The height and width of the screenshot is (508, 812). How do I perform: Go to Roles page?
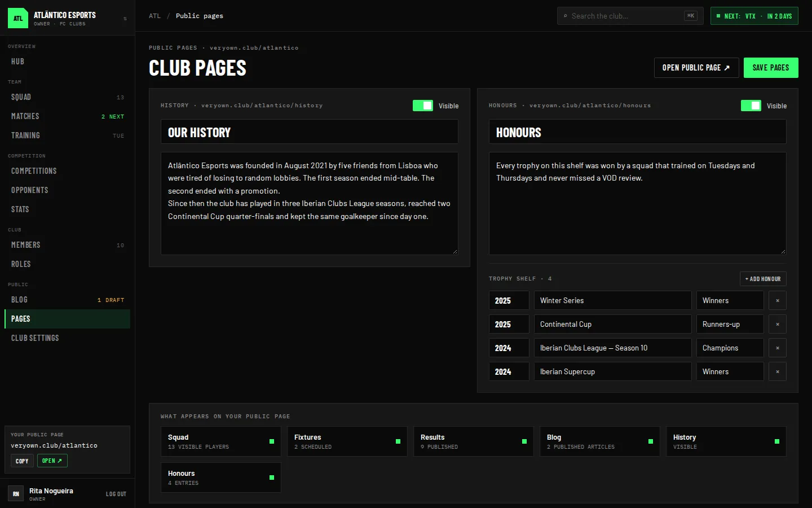pyautogui.click(x=67, y=264)
